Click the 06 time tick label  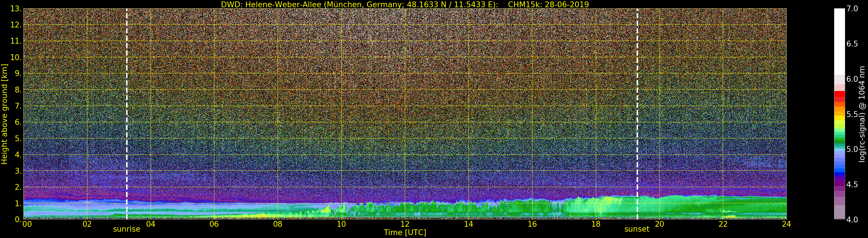tap(214, 224)
